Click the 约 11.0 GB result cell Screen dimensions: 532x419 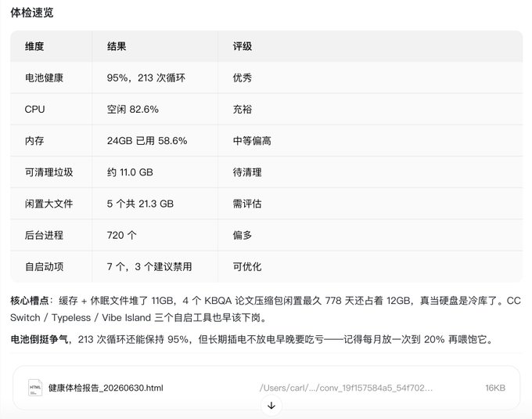click(x=130, y=172)
